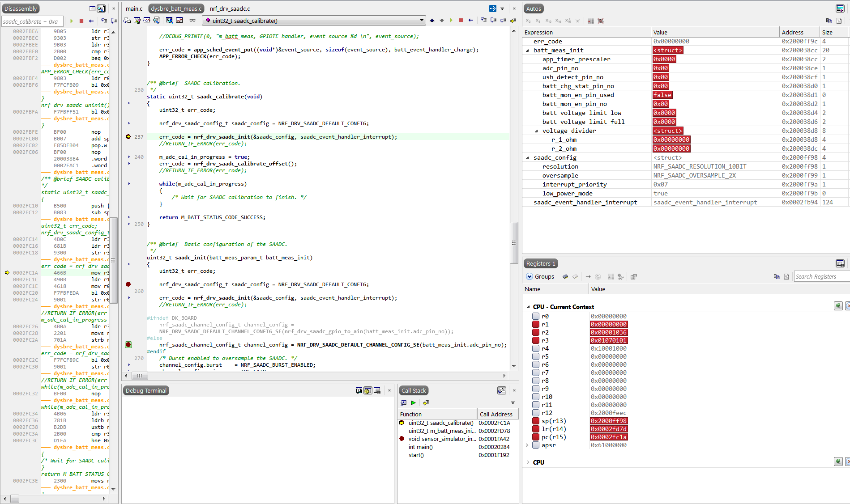Switch to the dysbre_batt_meas.c tab
This screenshot has width=850, height=504.
pos(176,8)
